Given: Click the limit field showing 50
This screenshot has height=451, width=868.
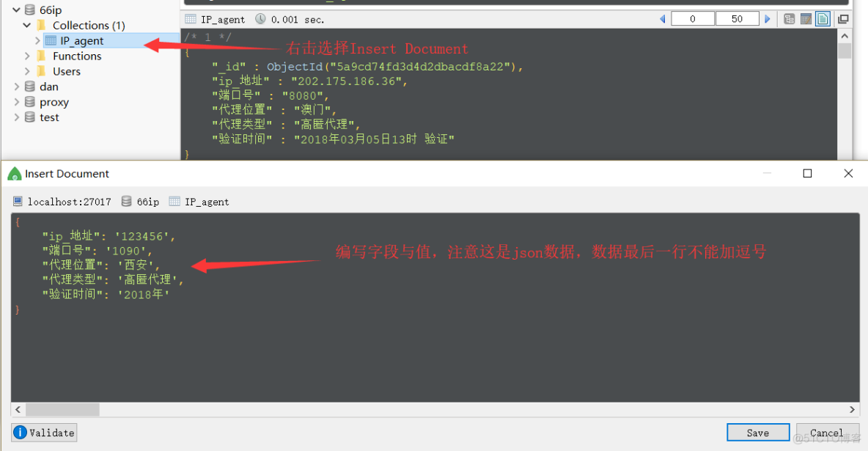Looking at the screenshot, I should [737, 19].
